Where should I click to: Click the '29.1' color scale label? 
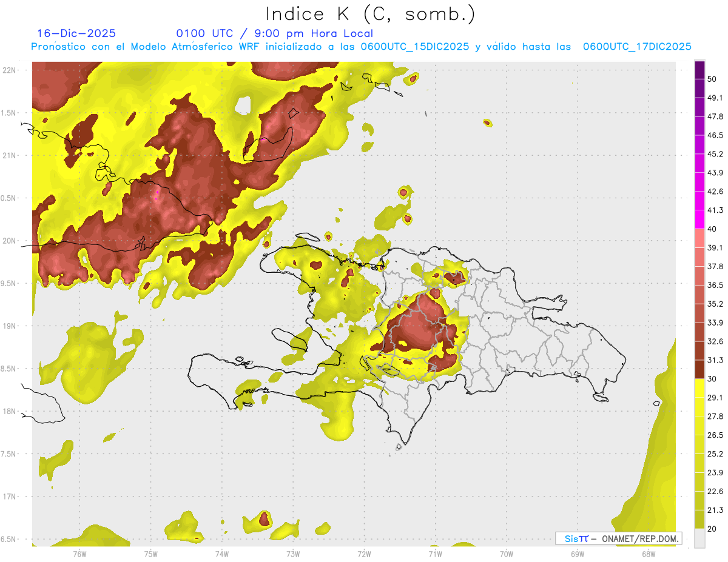(x=715, y=398)
